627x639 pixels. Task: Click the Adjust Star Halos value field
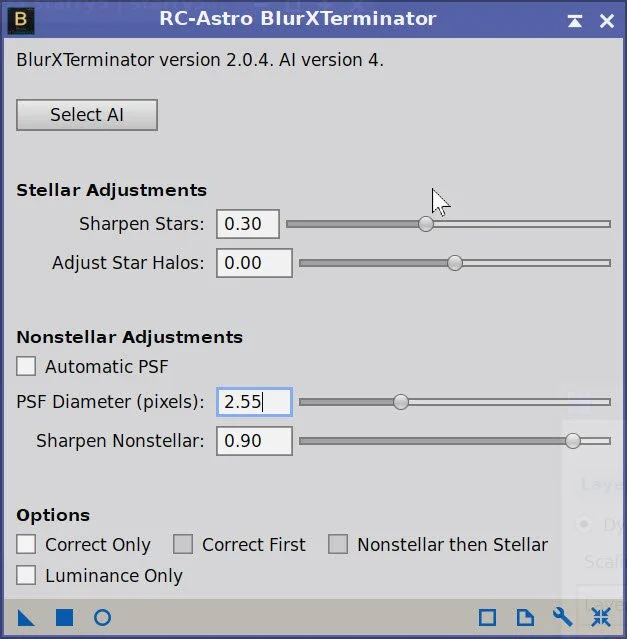tap(254, 263)
